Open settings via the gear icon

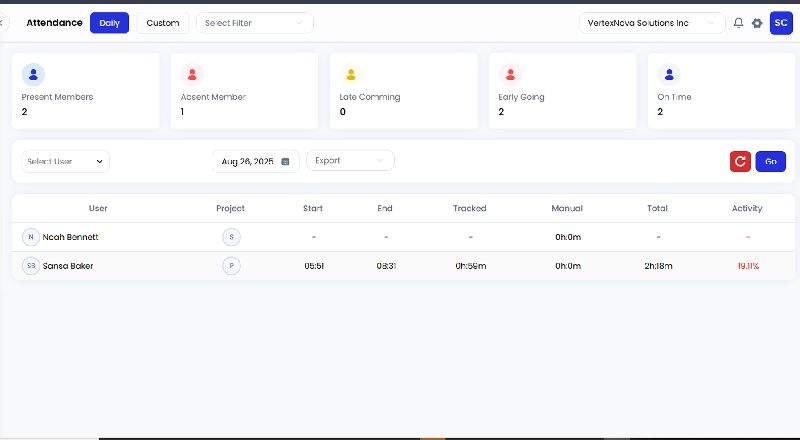pyautogui.click(x=757, y=23)
